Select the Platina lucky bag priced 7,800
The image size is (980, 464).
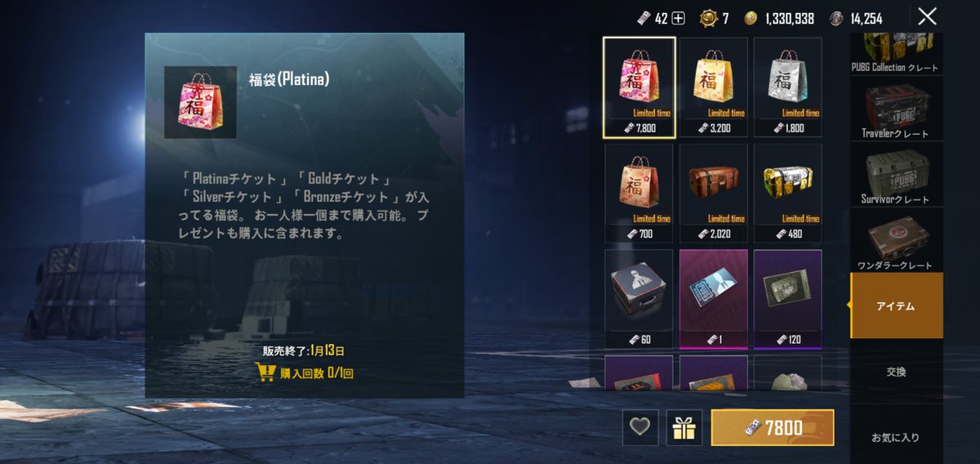click(639, 87)
